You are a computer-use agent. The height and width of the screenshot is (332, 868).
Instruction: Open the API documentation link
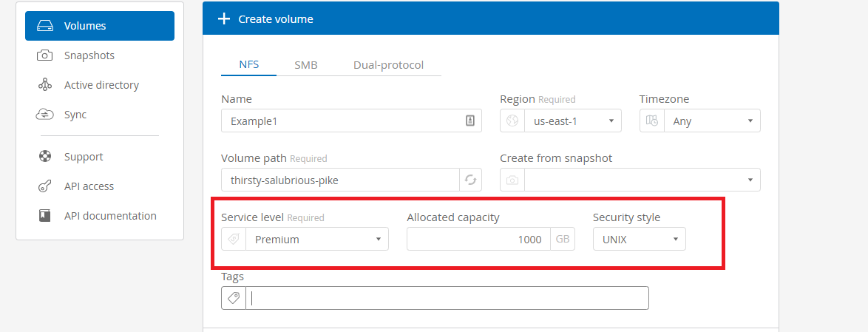click(110, 216)
